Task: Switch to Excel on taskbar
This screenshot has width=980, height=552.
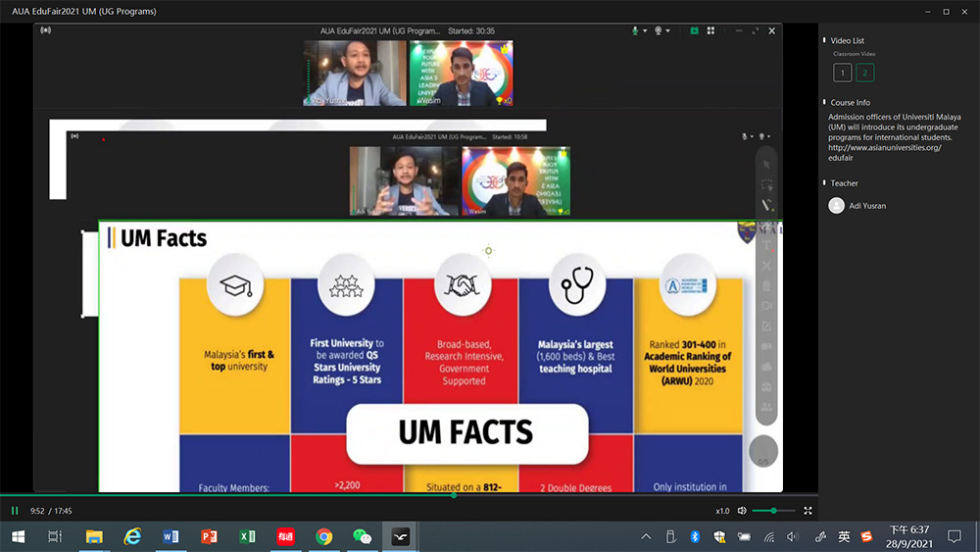Action: (x=247, y=536)
